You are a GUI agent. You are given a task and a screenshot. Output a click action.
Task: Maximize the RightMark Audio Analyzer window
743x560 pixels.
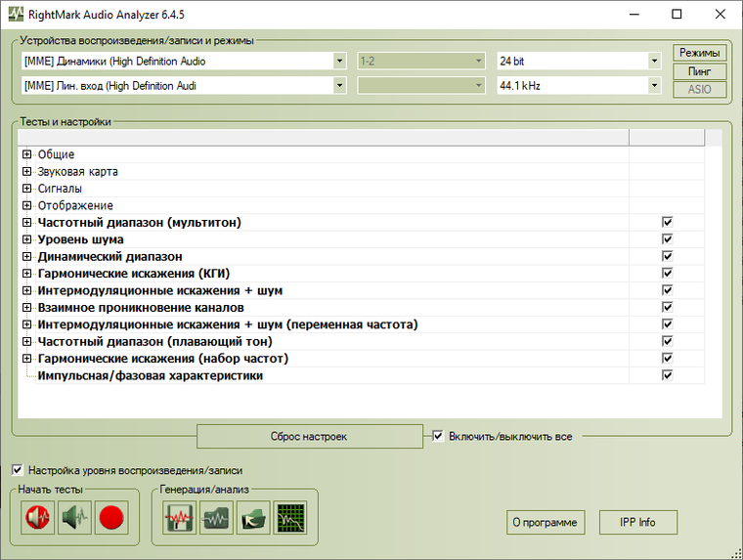coord(677,15)
